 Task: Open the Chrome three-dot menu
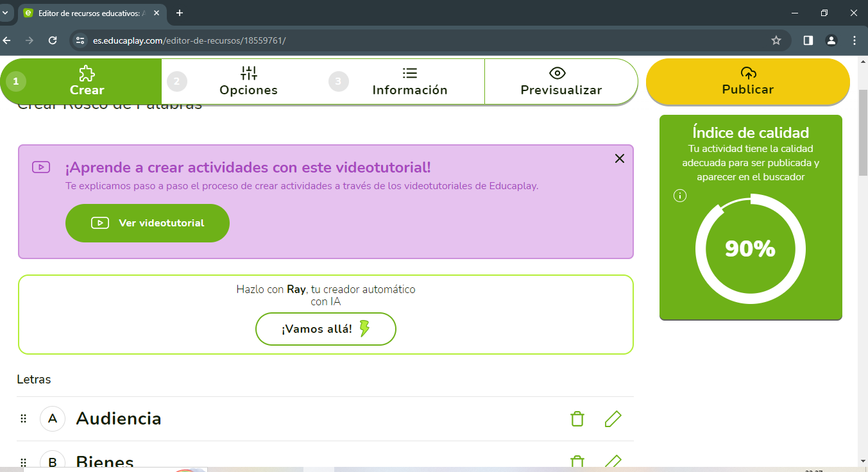855,40
